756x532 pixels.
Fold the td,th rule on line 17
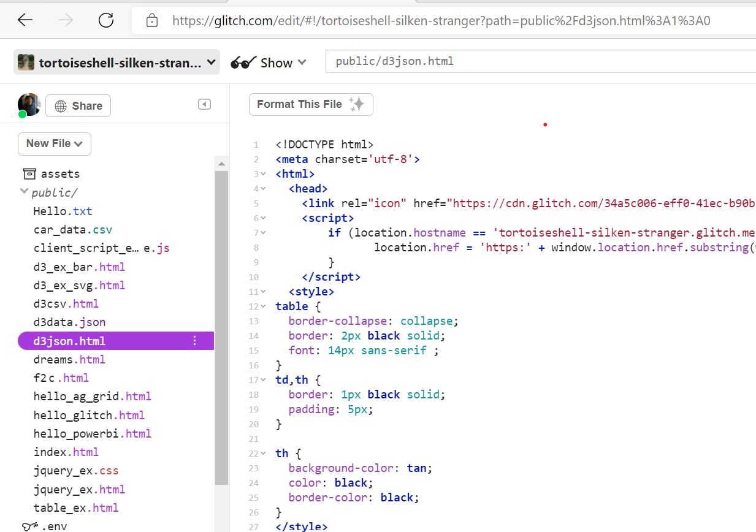pyautogui.click(x=264, y=380)
